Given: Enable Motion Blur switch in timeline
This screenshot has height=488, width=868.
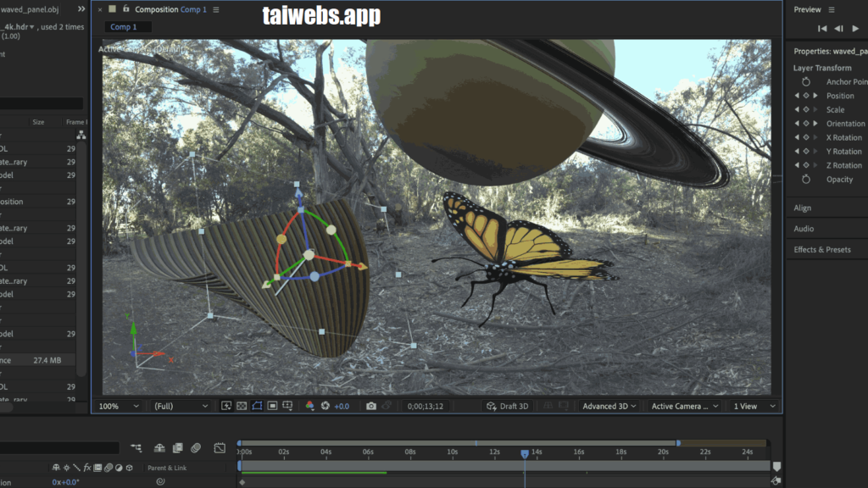Looking at the screenshot, I should 196,447.
